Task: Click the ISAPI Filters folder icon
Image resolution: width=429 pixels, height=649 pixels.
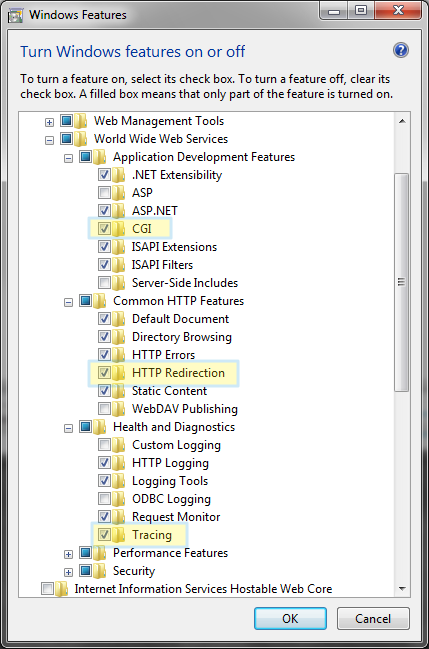Action: pos(118,264)
